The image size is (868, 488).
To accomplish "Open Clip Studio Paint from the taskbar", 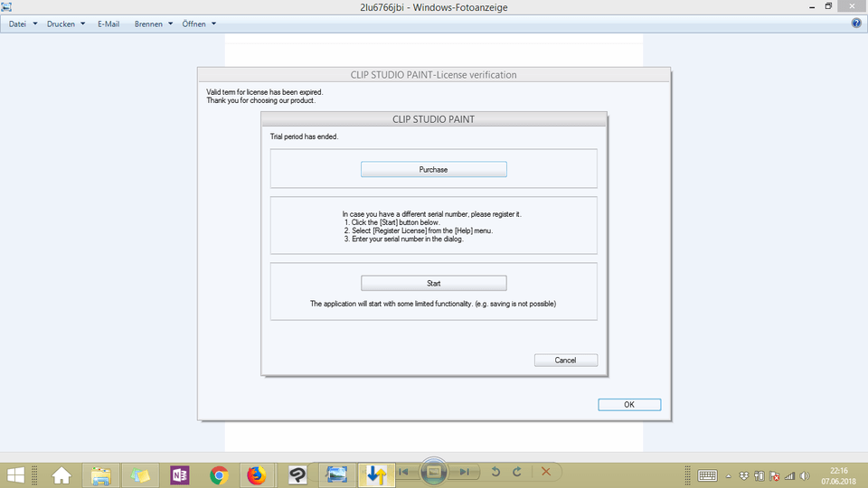I will [297, 474].
